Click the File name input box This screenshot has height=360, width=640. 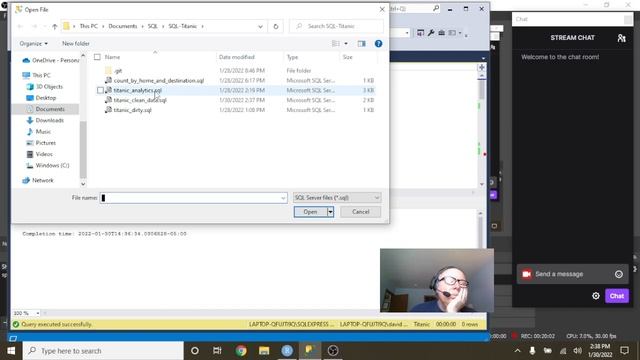pyautogui.click(x=190, y=198)
